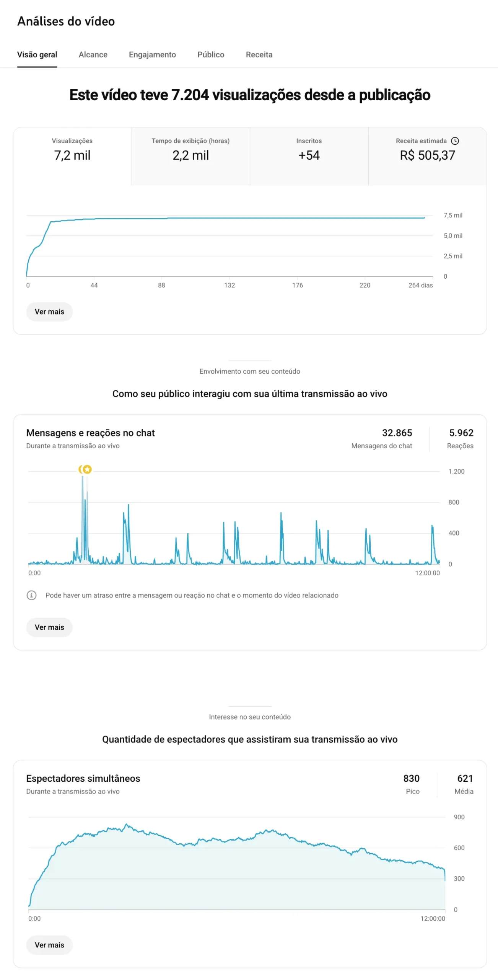Click the 621 Média viewers figure
The image size is (498, 980).
click(464, 784)
